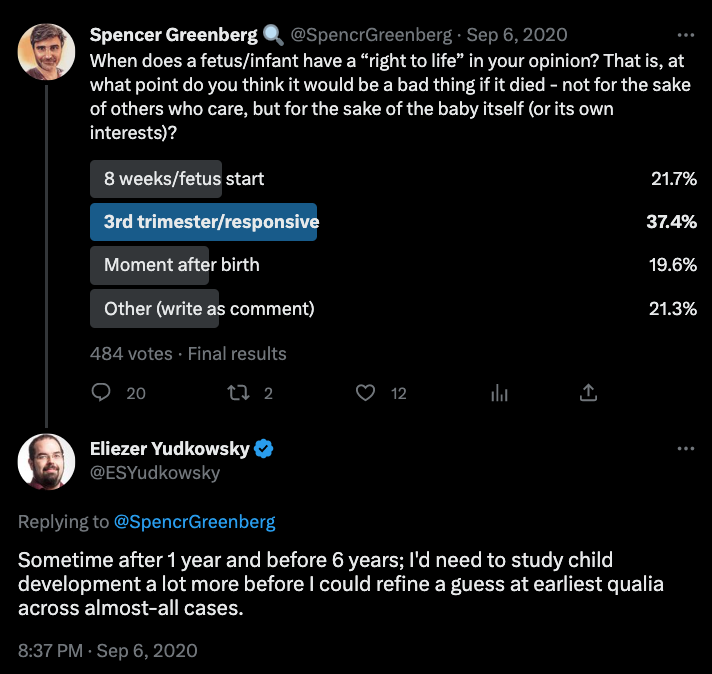The image size is (712, 674).
Task: Select 'Other (write as comment)' poll option
Action: (x=209, y=309)
